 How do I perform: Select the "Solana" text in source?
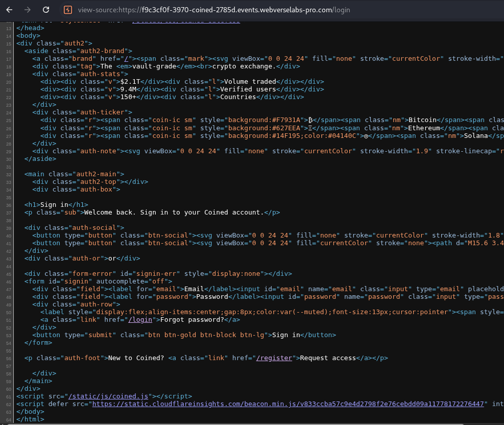point(476,136)
